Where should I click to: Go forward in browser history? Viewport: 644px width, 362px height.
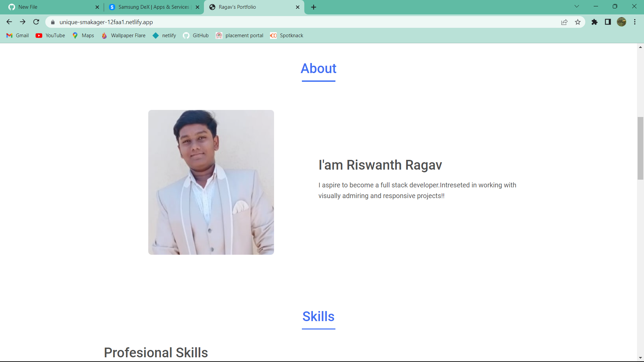coord(22,22)
